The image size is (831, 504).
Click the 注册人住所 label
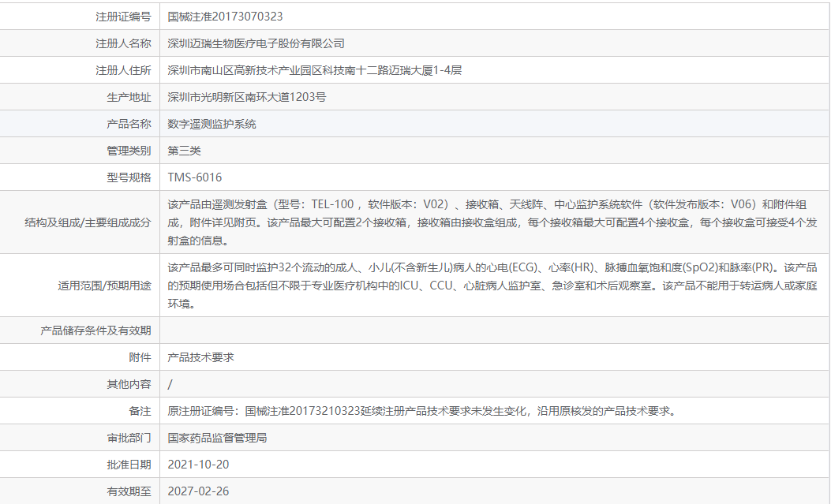coord(123,70)
